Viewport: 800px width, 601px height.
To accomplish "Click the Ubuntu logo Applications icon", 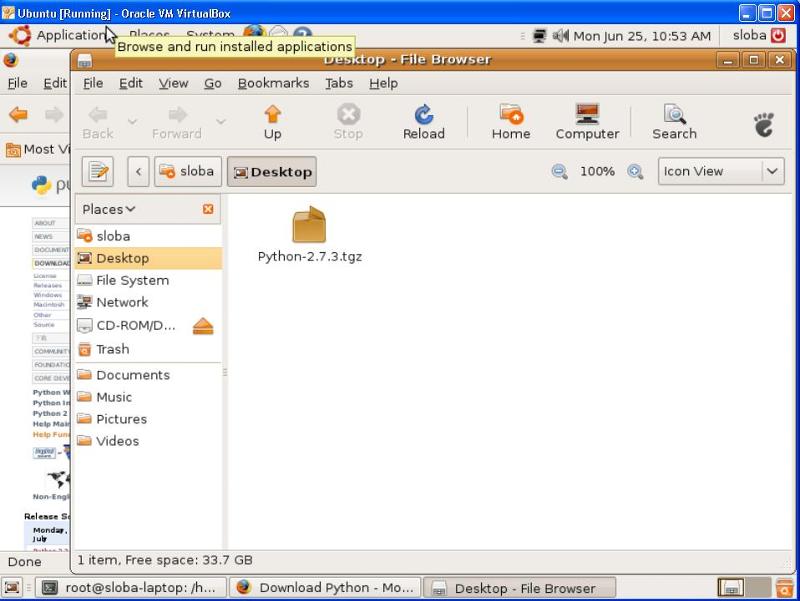I will (20, 36).
